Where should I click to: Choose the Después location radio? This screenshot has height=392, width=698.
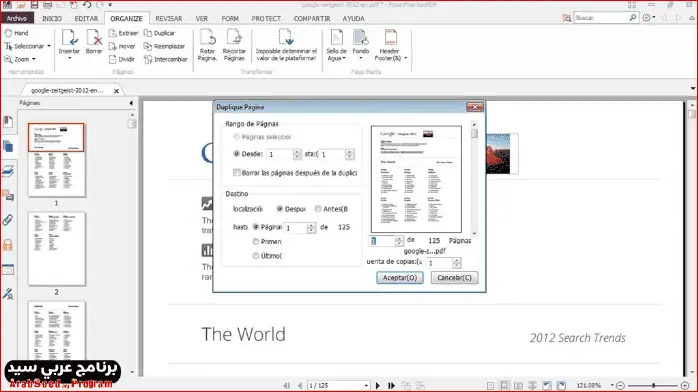click(280, 209)
